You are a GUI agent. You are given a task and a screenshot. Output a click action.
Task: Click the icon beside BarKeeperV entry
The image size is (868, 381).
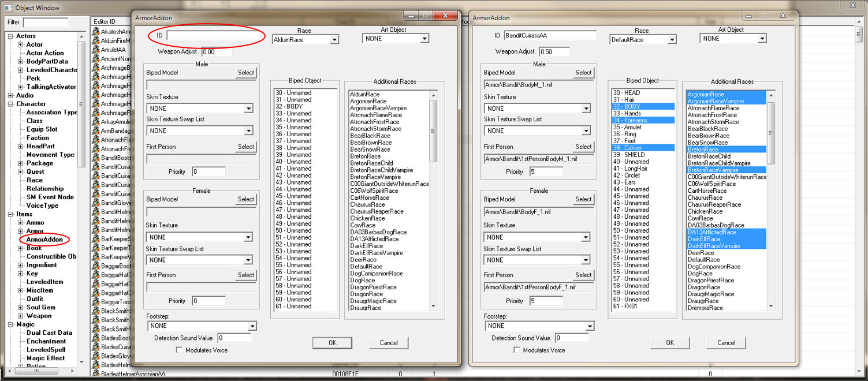pyautogui.click(x=96, y=256)
